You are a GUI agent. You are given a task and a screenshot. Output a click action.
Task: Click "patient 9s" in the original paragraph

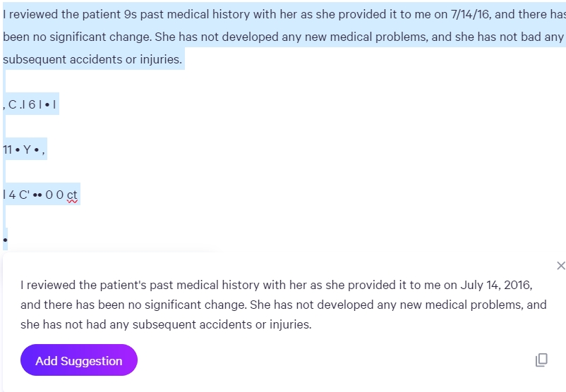point(109,14)
